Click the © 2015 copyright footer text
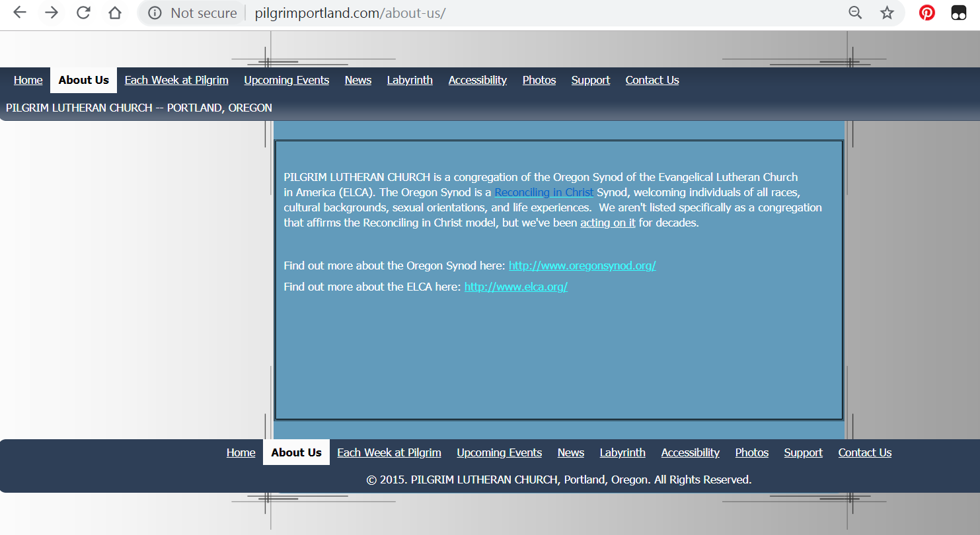 point(559,480)
